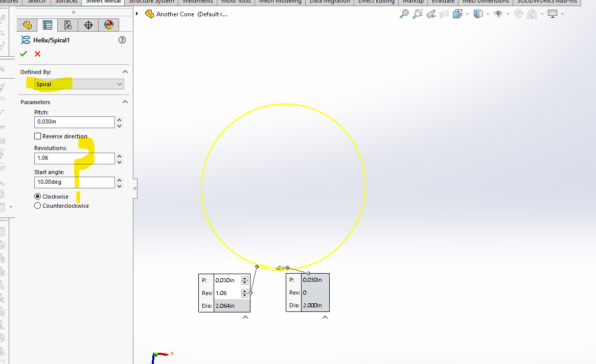The image size is (596, 364).
Task: Select the Counterclockwise radio button
Action: tap(37, 206)
